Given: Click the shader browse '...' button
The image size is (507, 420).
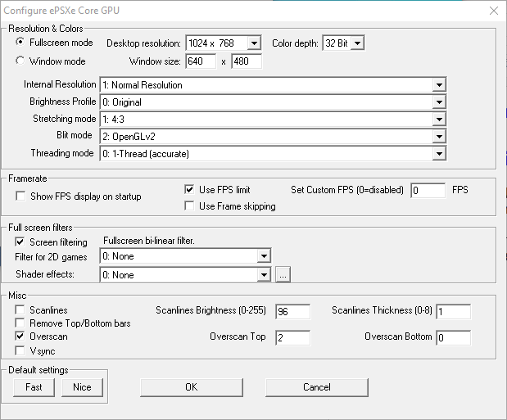Looking at the screenshot, I should click(x=283, y=275).
